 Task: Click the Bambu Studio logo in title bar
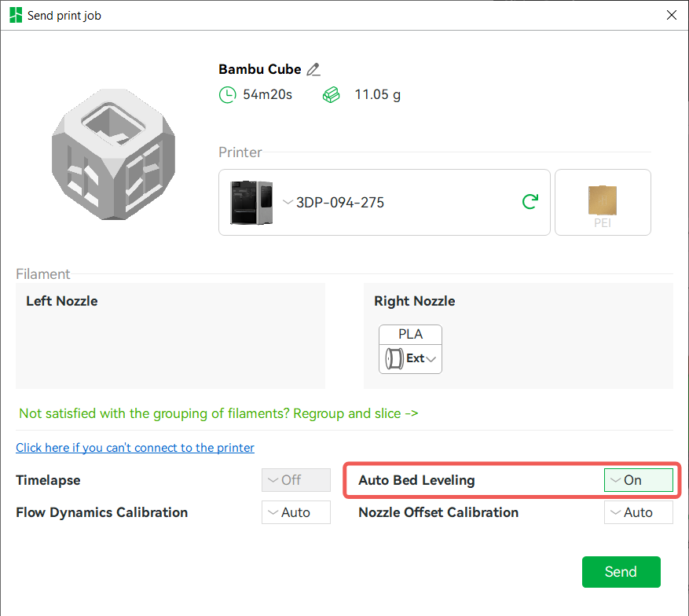pyautogui.click(x=15, y=14)
